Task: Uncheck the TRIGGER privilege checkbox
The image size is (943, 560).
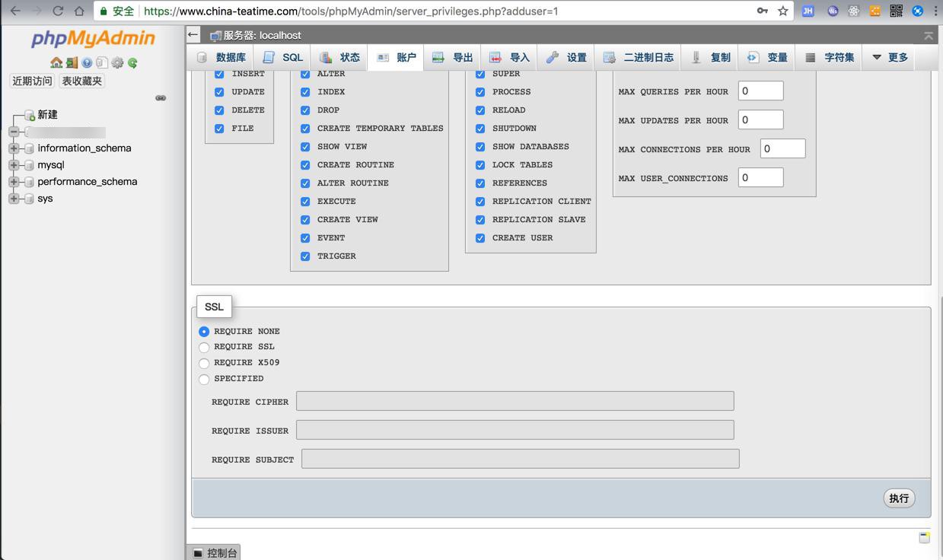Action: point(305,256)
